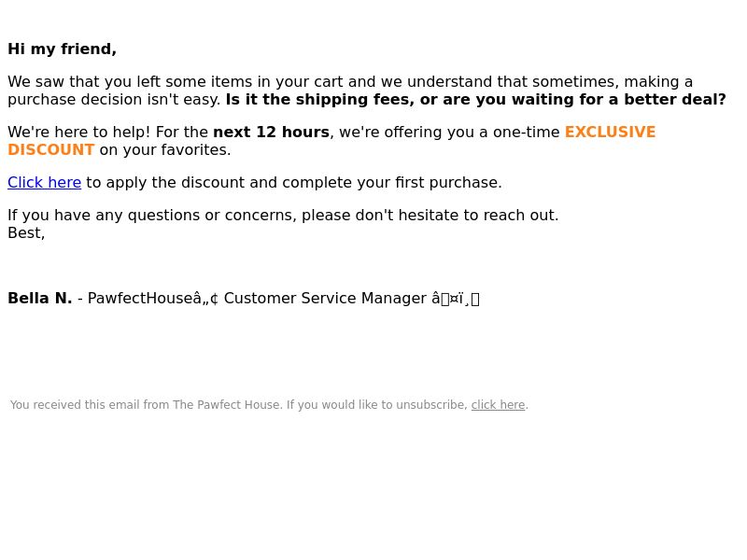Click 'purchase decision isn't easy' text
Screen dimensions: 747x560
click(x=114, y=100)
